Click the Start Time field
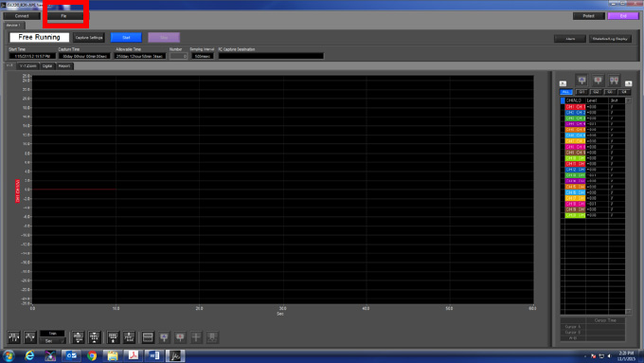Image resolution: width=644 pixels, height=363 pixels. click(x=32, y=56)
